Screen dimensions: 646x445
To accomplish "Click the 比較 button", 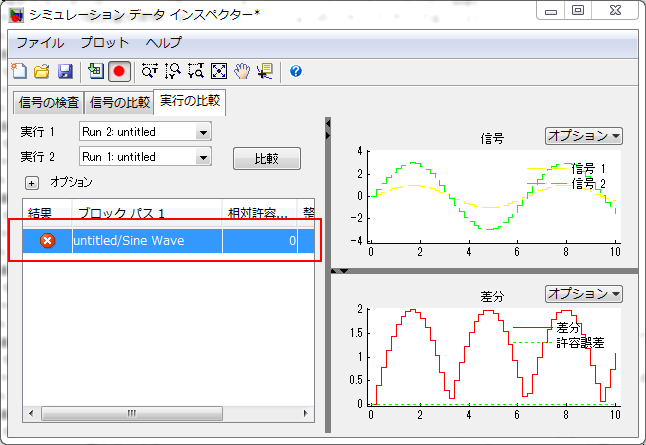I will coord(266,159).
